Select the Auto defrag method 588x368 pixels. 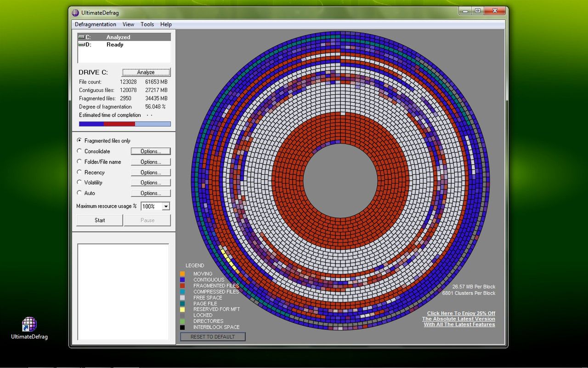coord(79,193)
